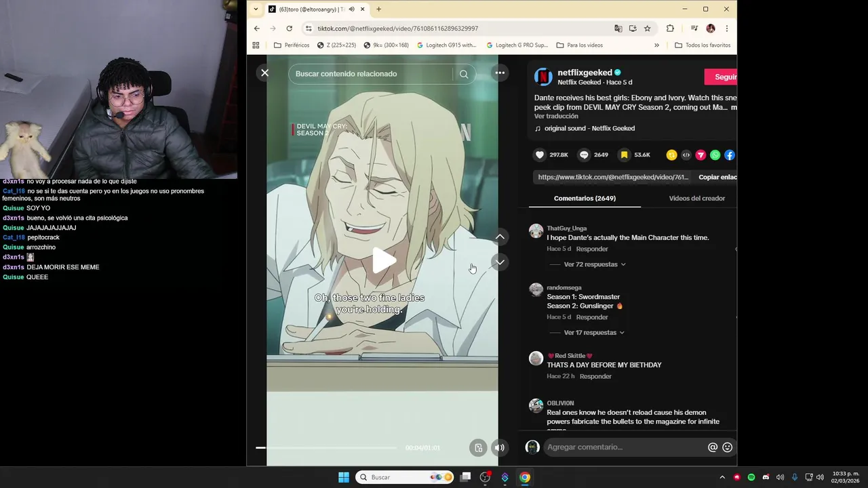The width and height of the screenshot is (868, 488).
Task: Open the Windows Start menu
Action: 344,477
